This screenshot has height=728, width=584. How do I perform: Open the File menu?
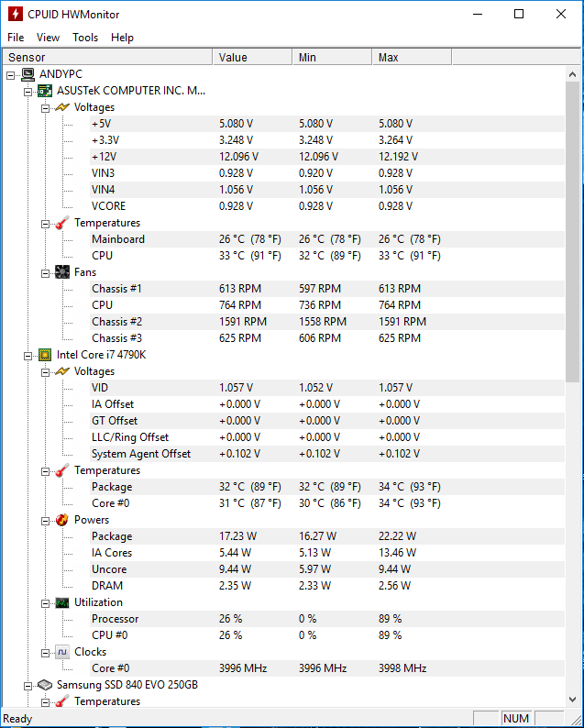coord(16,38)
